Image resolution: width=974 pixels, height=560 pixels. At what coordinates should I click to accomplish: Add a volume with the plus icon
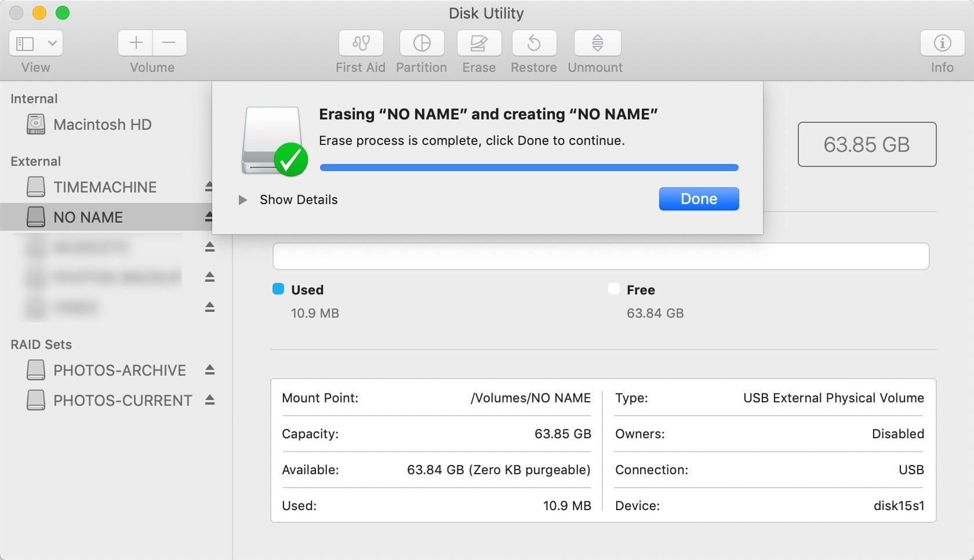click(x=135, y=43)
